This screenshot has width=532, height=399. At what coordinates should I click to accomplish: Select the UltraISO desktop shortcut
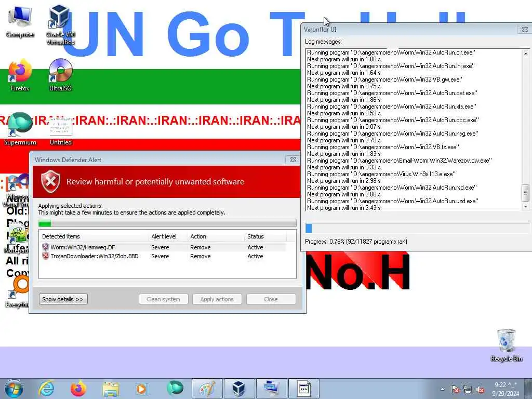[x=60, y=75]
